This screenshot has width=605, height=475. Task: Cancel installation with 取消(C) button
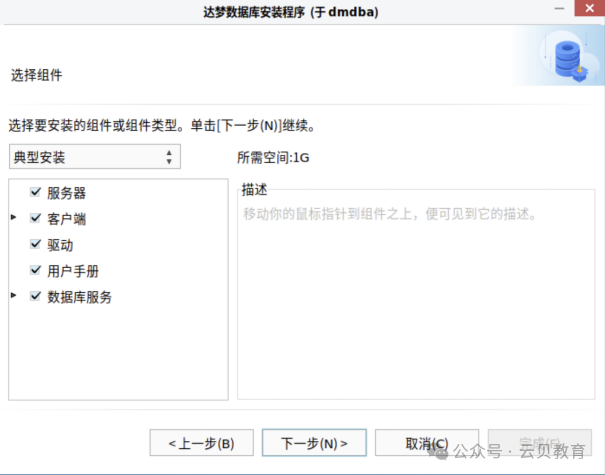[x=427, y=443]
